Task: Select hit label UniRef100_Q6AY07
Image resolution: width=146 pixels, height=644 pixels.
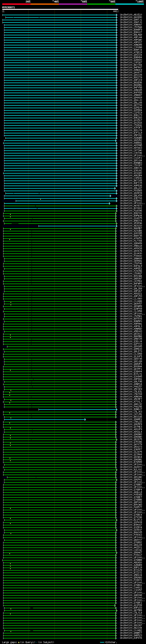Action: click(131, 540)
